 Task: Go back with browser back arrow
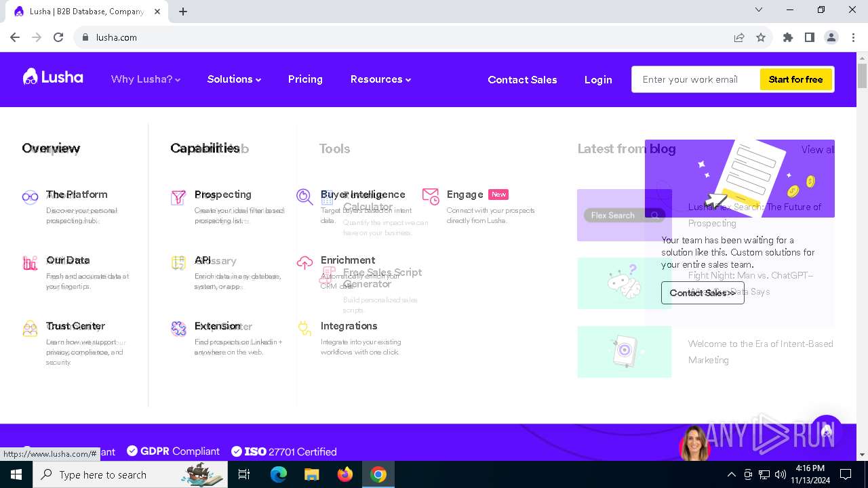click(15, 37)
